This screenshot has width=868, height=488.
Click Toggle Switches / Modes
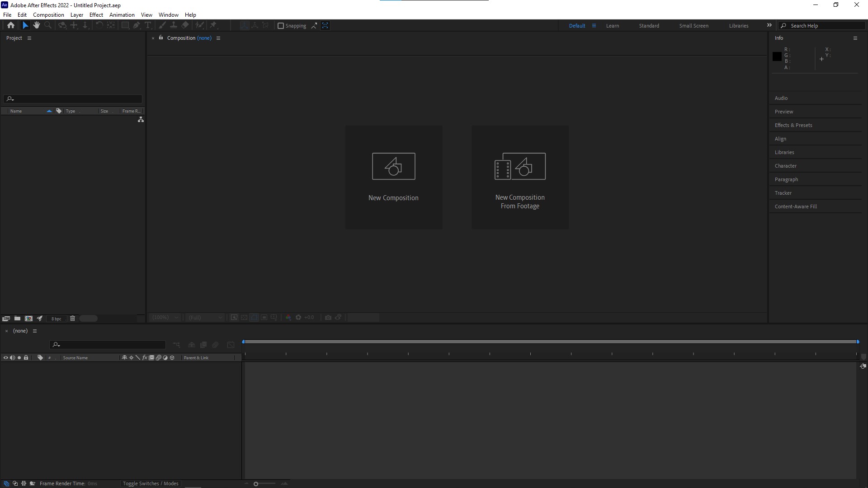[151, 483]
